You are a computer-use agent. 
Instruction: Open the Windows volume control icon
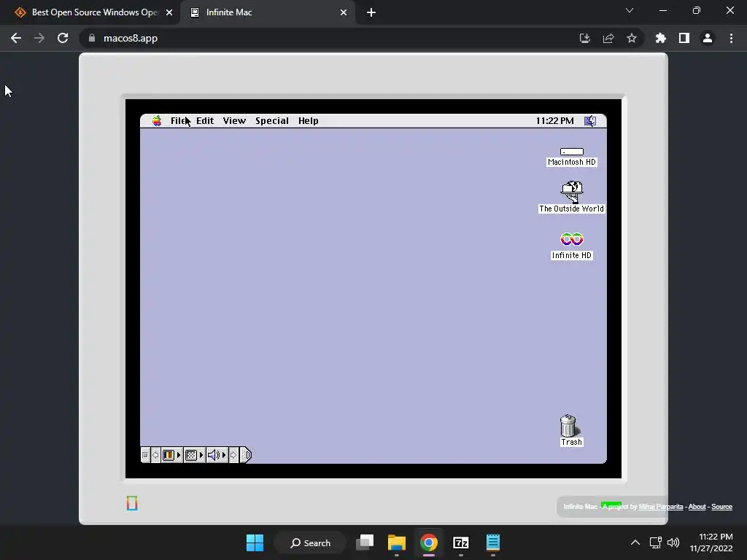pos(673,542)
